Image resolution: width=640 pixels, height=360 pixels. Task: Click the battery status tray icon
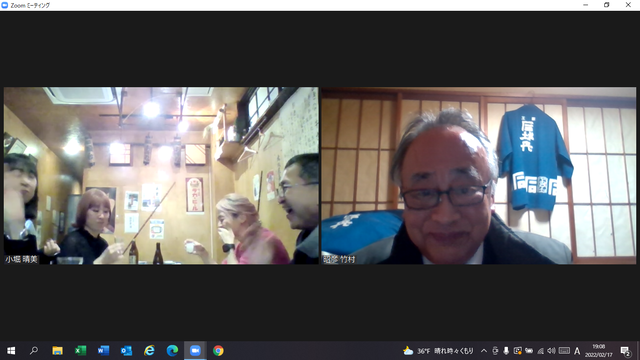point(529,351)
